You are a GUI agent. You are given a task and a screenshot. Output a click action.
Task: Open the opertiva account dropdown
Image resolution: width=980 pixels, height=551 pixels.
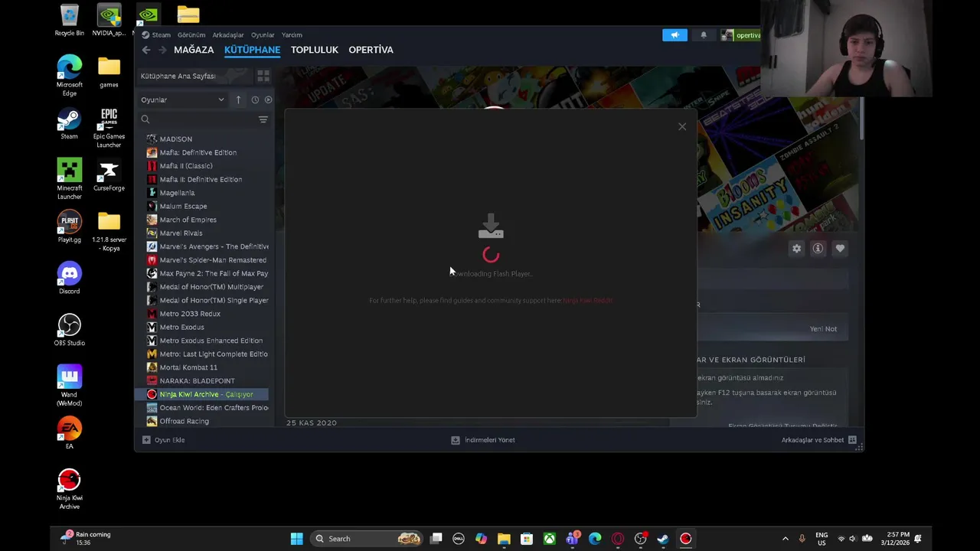point(741,35)
